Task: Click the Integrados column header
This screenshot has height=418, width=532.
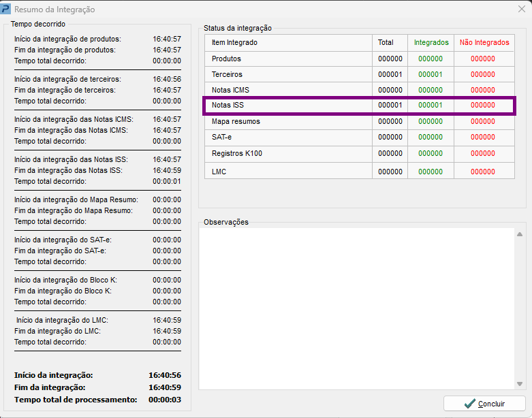Action: click(431, 42)
